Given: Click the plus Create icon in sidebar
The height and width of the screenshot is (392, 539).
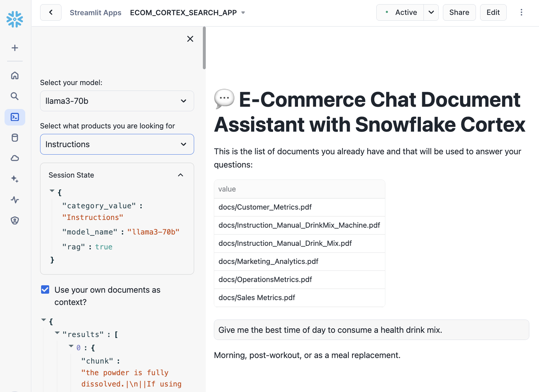Looking at the screenshot, I should tap(15, 48).
